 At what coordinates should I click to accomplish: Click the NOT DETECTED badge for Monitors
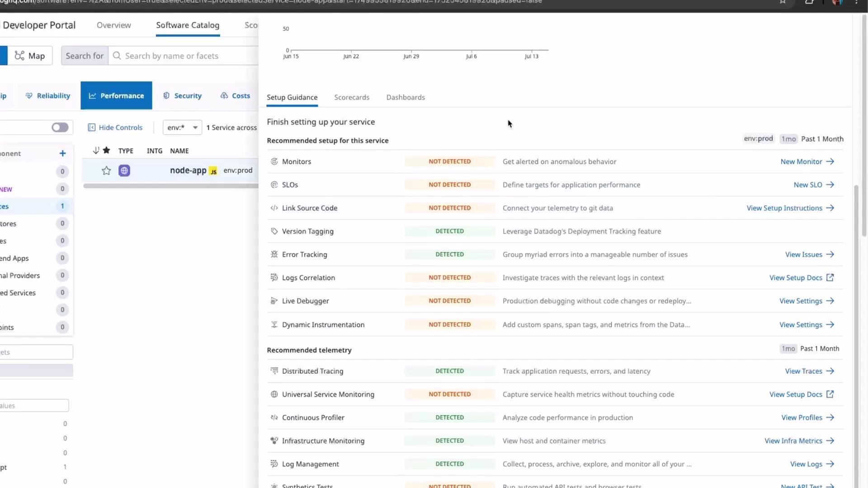(x=449, y=161)
